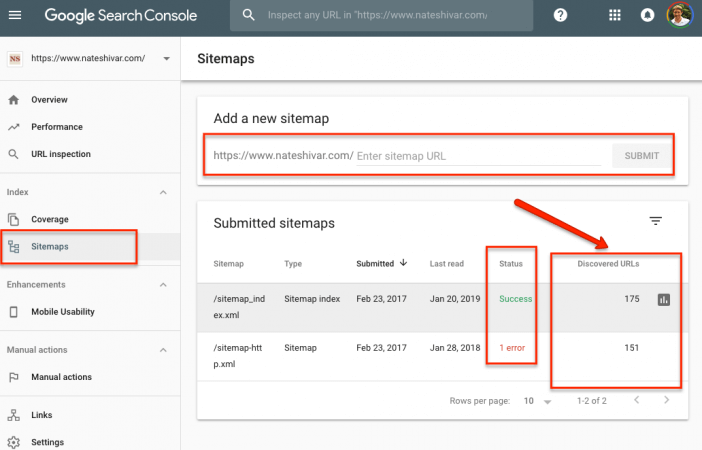Focus the Enter sitemap URL field
The image size is (702, 450).
tap(478, 156)
